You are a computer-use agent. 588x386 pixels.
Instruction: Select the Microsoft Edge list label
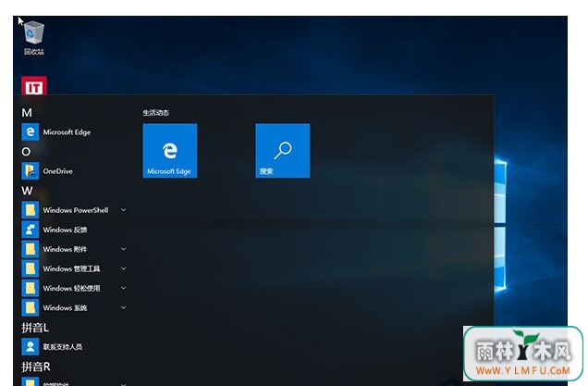point(67,132)
